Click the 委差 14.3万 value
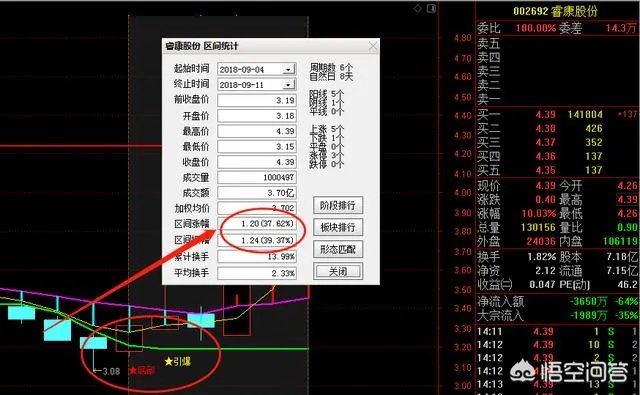Image resolution: width=640 pixels, height=395 pixels. pos(620,28)
